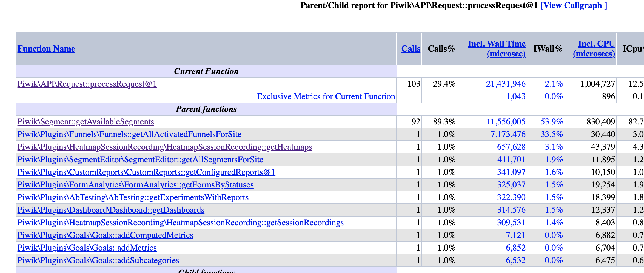Open Goals::addComputedMetrics function link

(105, 235)
